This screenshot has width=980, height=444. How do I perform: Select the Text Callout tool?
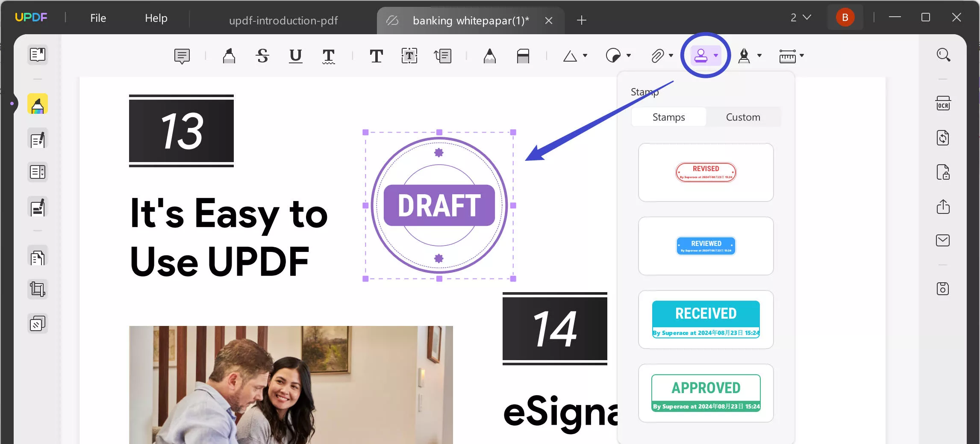[x=443, y=56]
